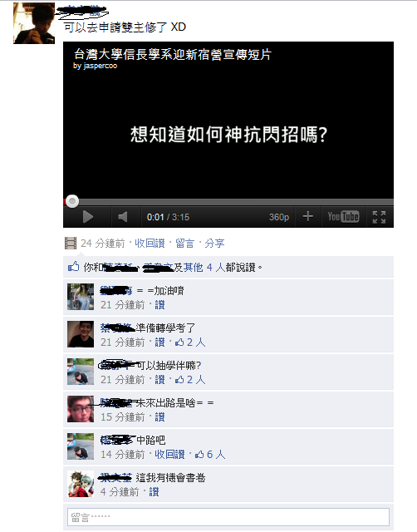Open the 360p quality selector
417x532 pixels.
pyautogui.click(x=278, y=217)
